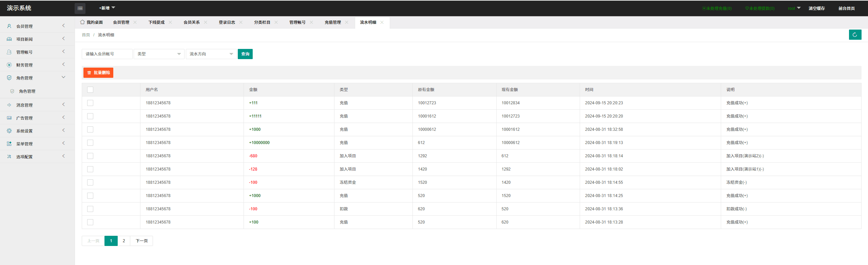The image size is (868, 265).
Task: Close the 会员关系 tab
Action: [x=206, y=22]
